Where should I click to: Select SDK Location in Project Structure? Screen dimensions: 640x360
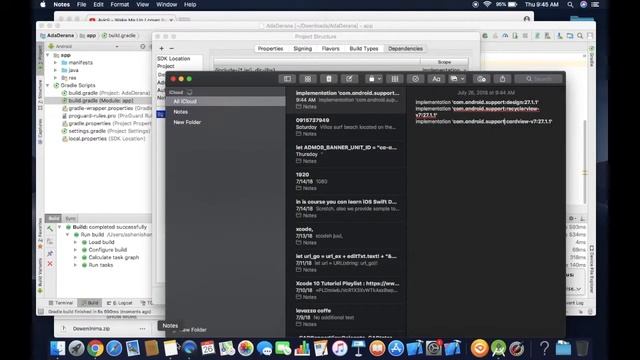[173, 59]
